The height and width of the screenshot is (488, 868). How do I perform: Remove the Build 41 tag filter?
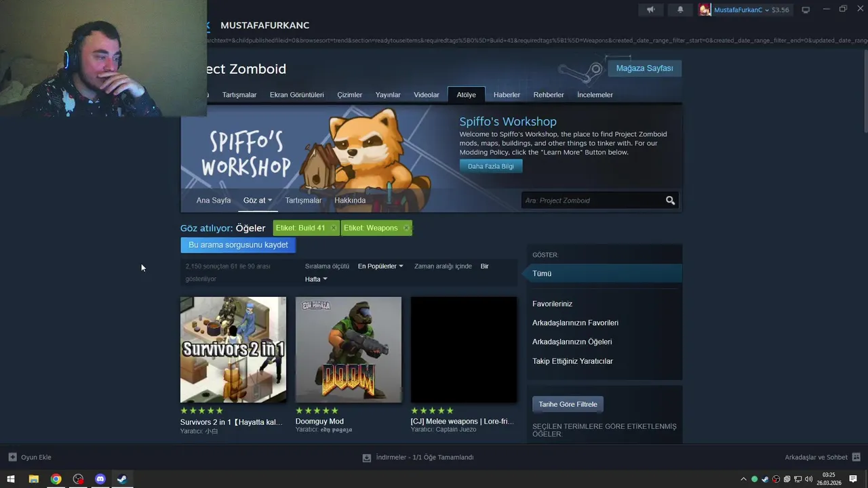click(x=334, y=228)
